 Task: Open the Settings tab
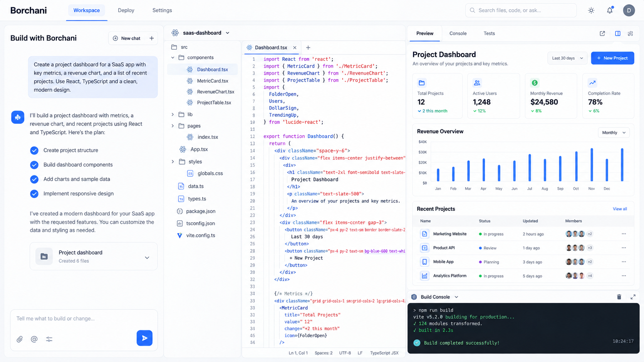(162, 10)
